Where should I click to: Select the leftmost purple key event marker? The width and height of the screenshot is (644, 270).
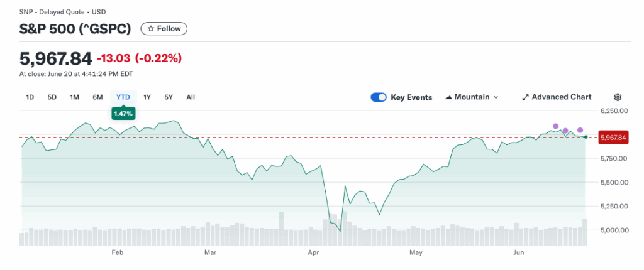555,126
